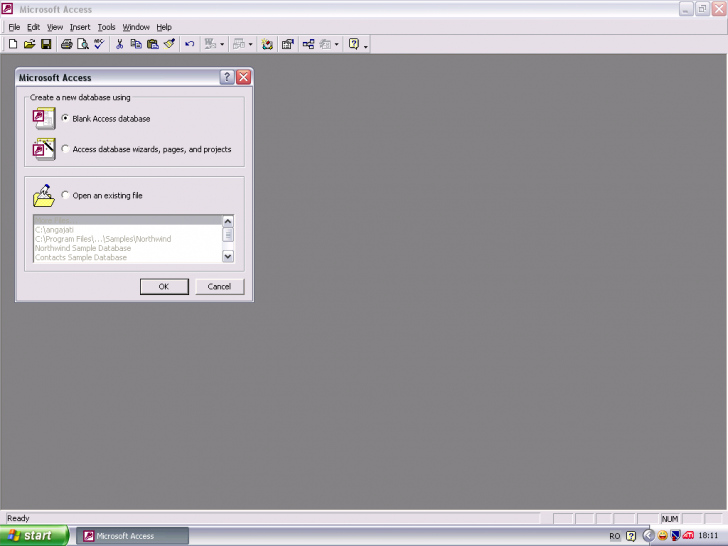Select the Open an existing file option
This screenshot has width=728, height=546.
point(66,195)
